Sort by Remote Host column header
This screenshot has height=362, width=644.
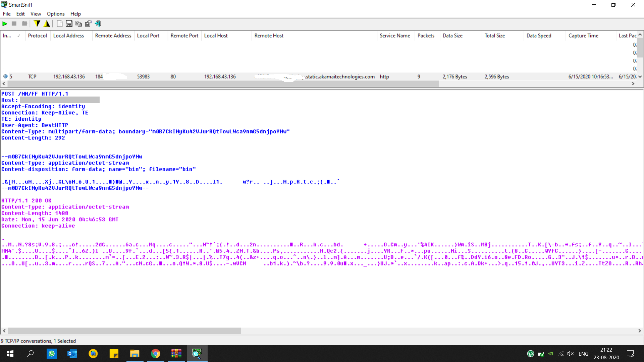pyautogui.click(x=268, y=36)
